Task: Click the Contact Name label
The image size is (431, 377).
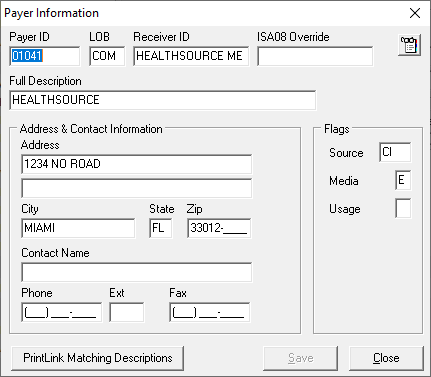Action: [55, 253]
